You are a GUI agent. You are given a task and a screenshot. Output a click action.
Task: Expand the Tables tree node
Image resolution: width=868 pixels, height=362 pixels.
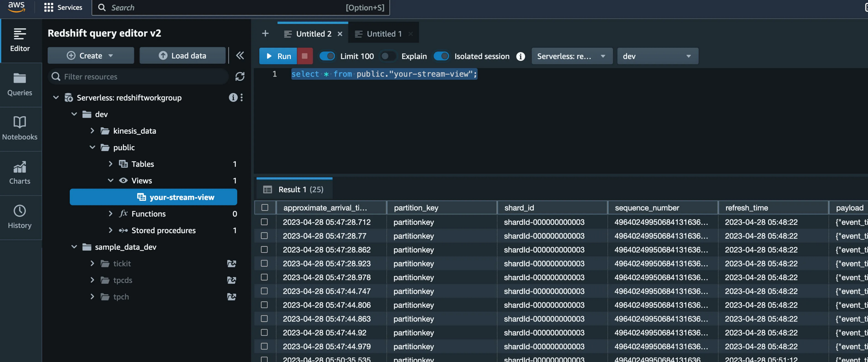tap(110, 164)
